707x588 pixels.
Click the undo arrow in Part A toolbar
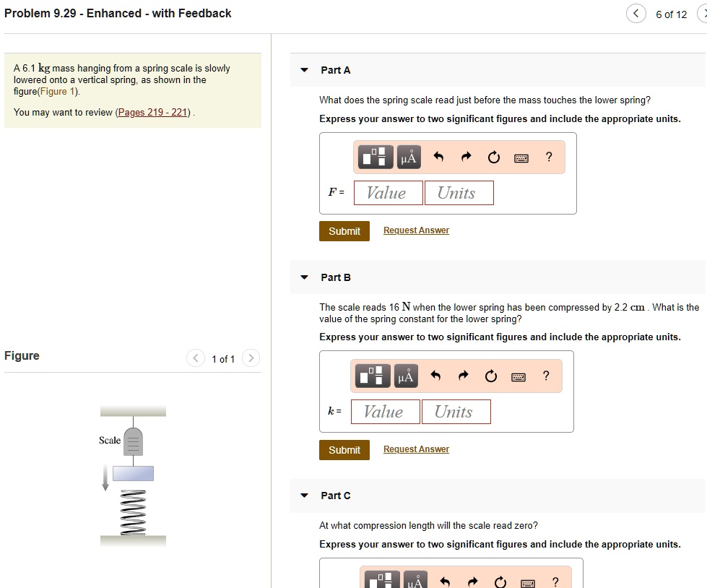(x=439, y=157)
